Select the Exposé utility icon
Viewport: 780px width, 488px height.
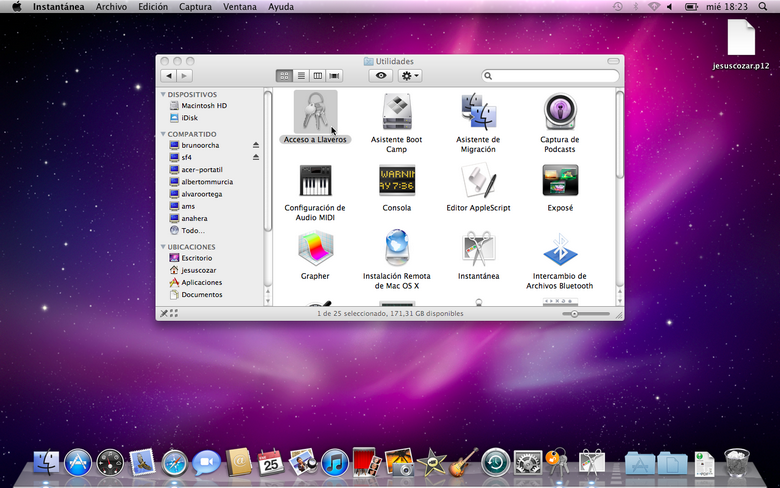click(x=560, y=180)
